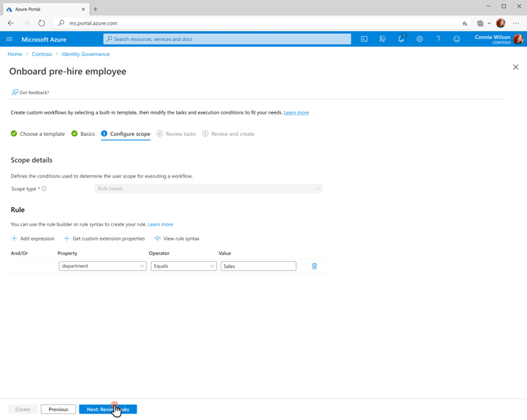Open the portal settings gear
527x420 pixels.
coord(420,39)
